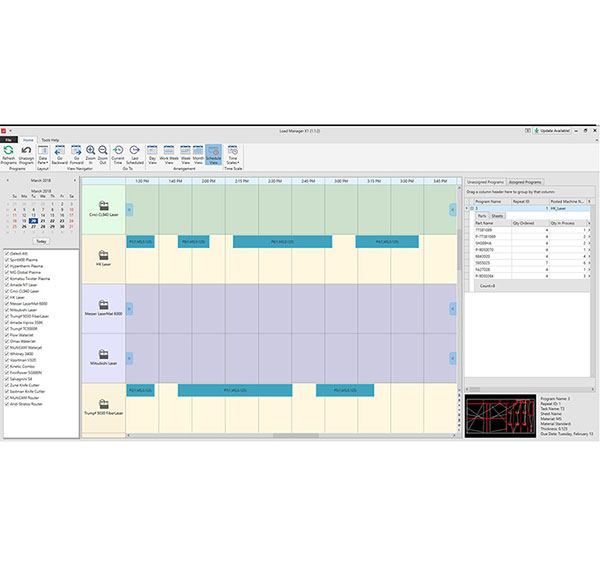Select longest block in Trumpf 5030 row

(235, 390)
